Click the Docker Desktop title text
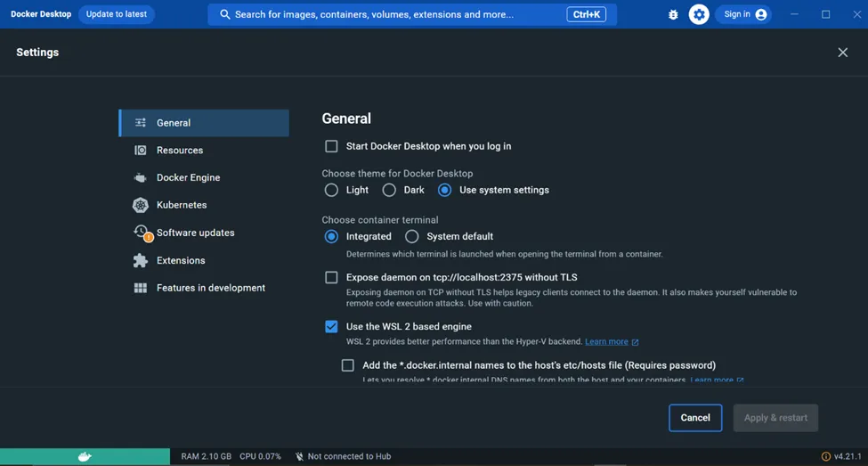868x466 pixels. click(x=41, y=14)
